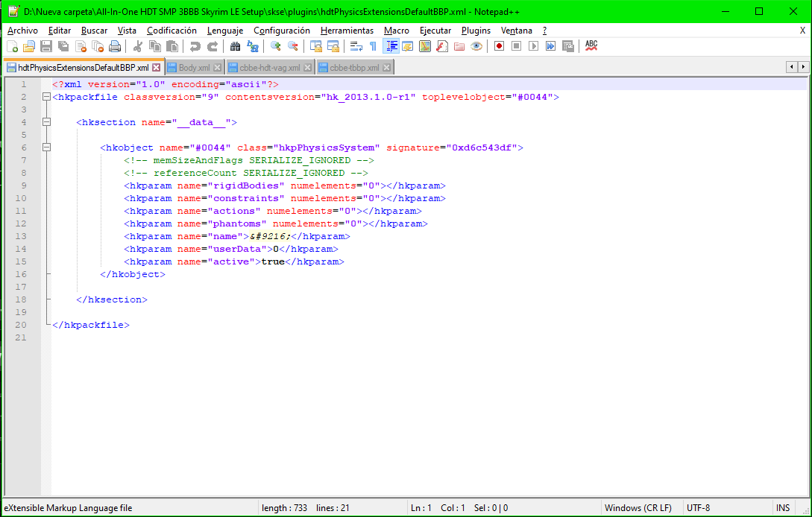Toggle show all characters pilcrow icon
The height and width of the screenshot is (517, 812).
click(373, 47)
